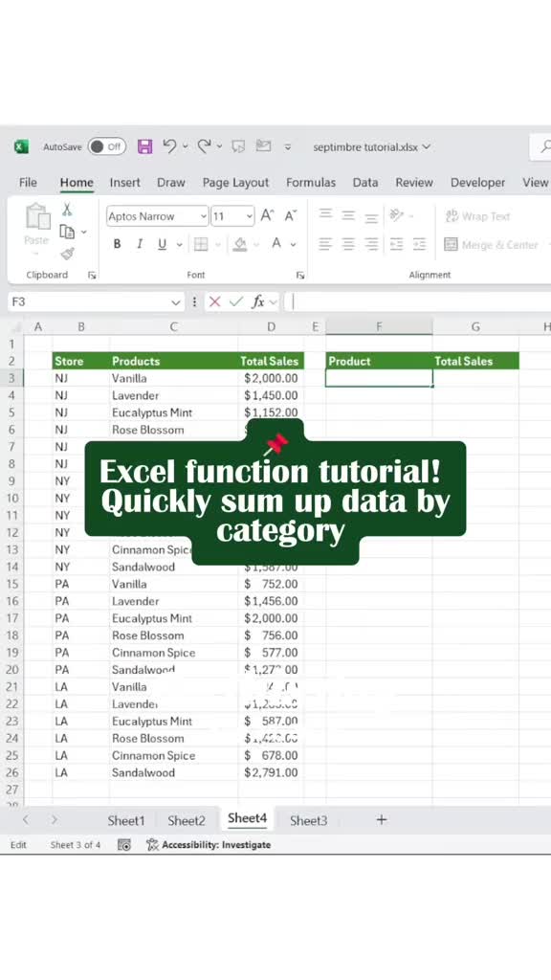This screenshot has width=551, height=980.
Task: Go to the Data ribbon tab
Action: (365, 183)
